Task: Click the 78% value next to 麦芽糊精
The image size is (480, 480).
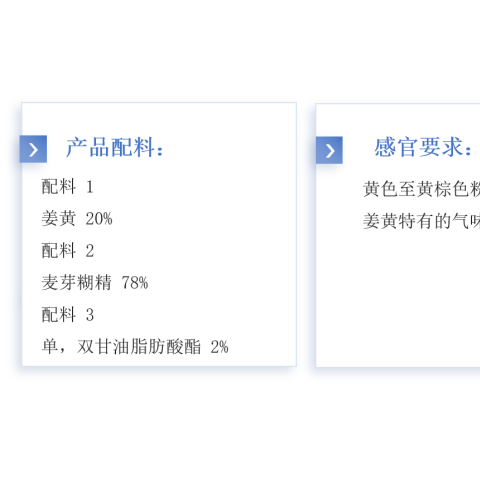Action: click(135, 283)
